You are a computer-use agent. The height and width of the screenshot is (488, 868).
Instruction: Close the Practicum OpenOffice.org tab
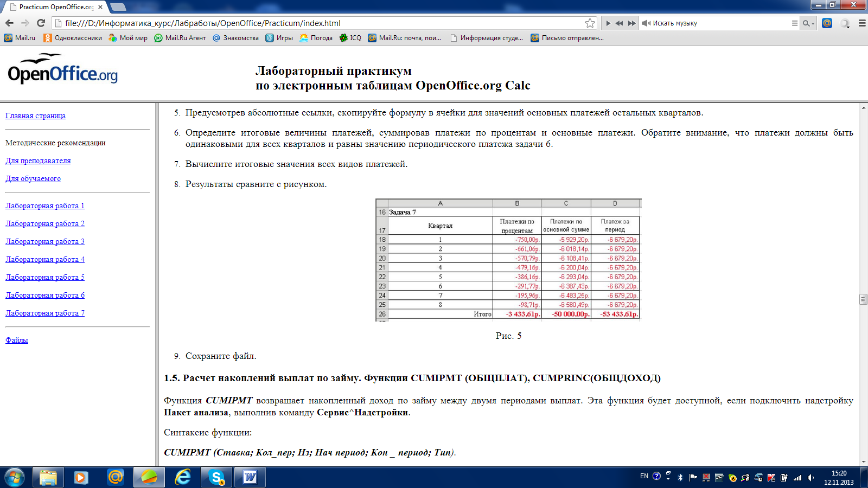(100, 7)
